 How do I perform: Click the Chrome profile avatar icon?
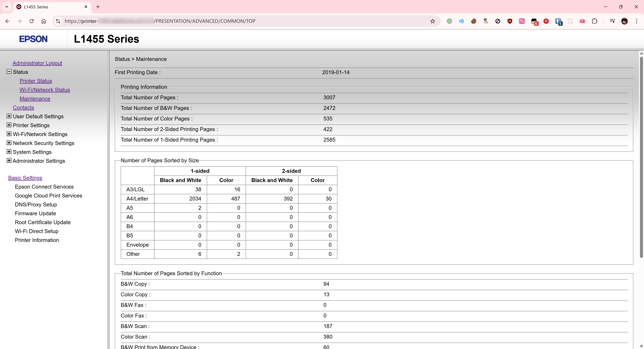tap(624, 21)
